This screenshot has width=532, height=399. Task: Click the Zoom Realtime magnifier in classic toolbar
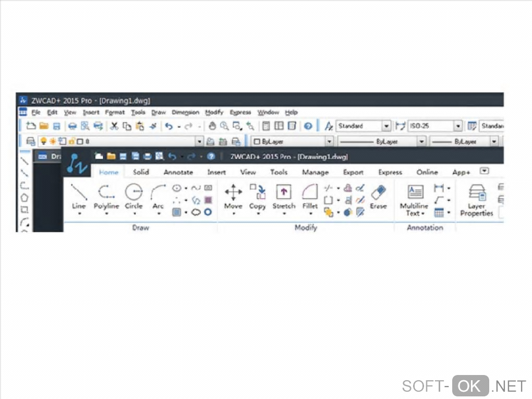tap(224, 126)
